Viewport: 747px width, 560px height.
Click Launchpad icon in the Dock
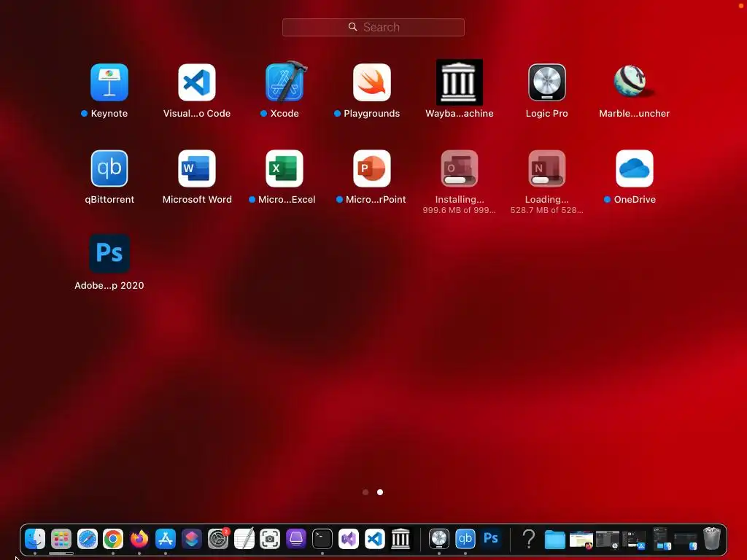pos(61,539)
